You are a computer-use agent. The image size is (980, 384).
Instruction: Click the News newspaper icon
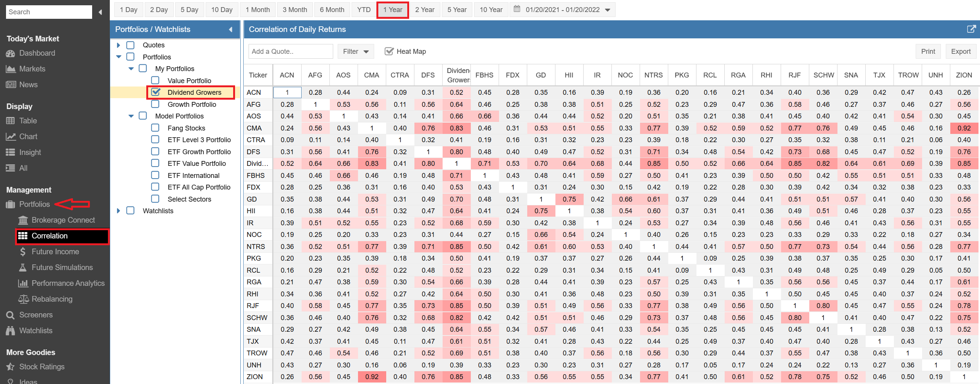pos(10,85)
